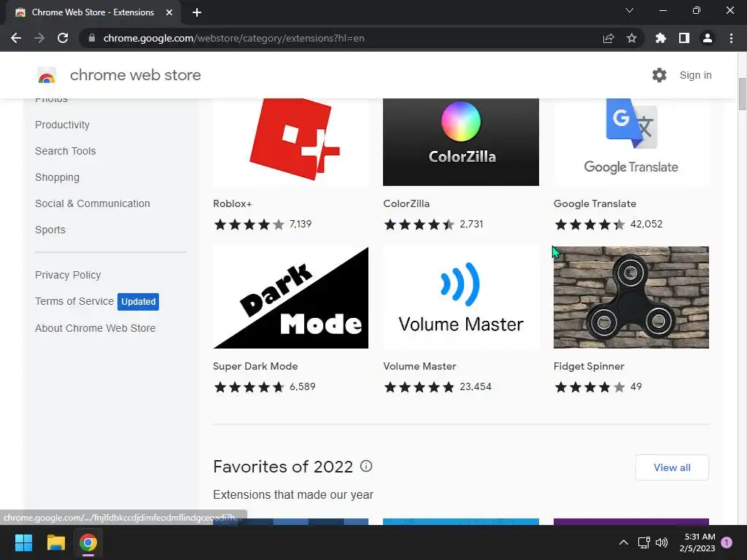Select the Productivity category
This screenshot has height=560, width=747.
click(x=63, y=125)
